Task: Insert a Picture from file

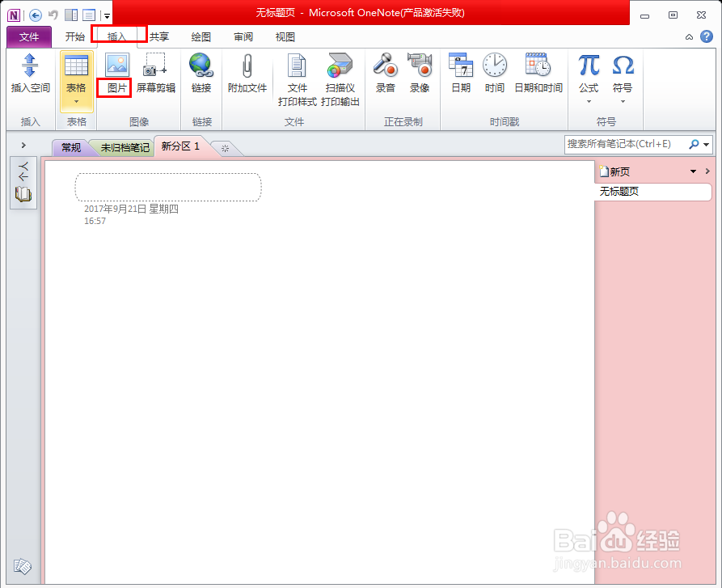Action: pyautogui.click(x=116, y=74)
